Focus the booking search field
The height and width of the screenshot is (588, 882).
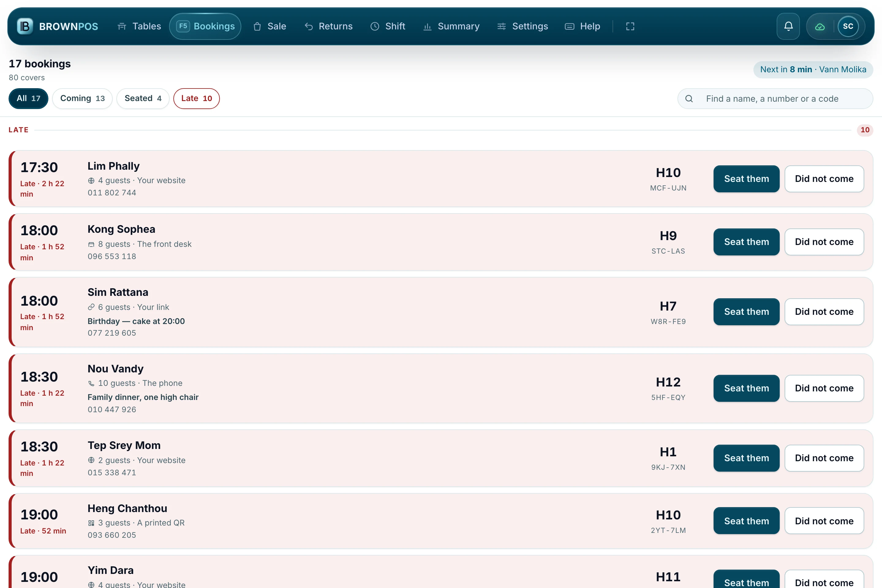tap(775, 99)
